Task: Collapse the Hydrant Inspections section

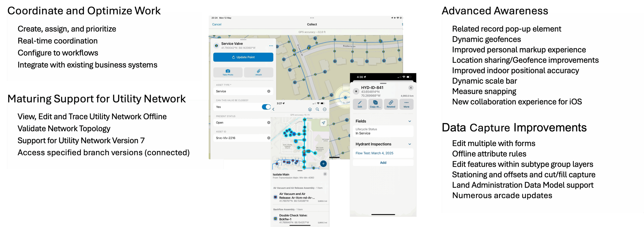Action: 410,144
